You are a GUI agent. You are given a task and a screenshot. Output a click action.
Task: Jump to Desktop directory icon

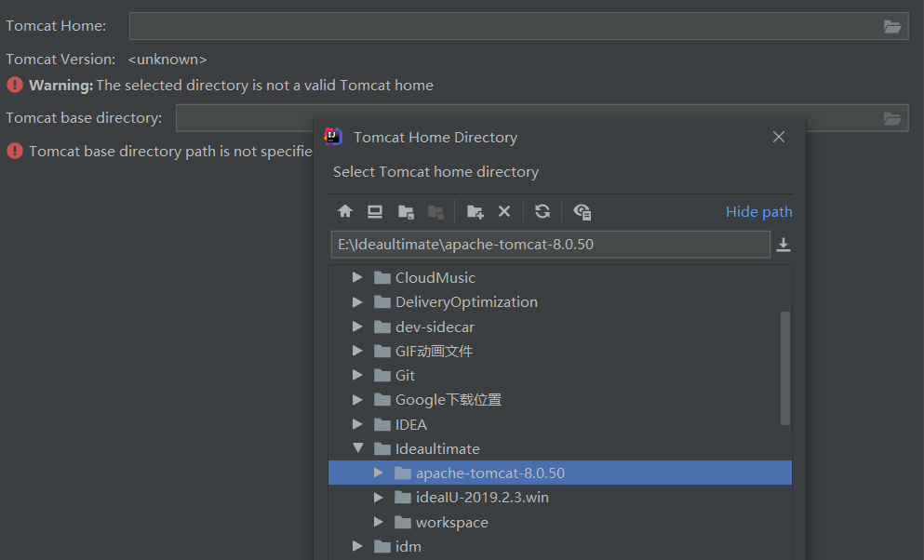(375, 211)
